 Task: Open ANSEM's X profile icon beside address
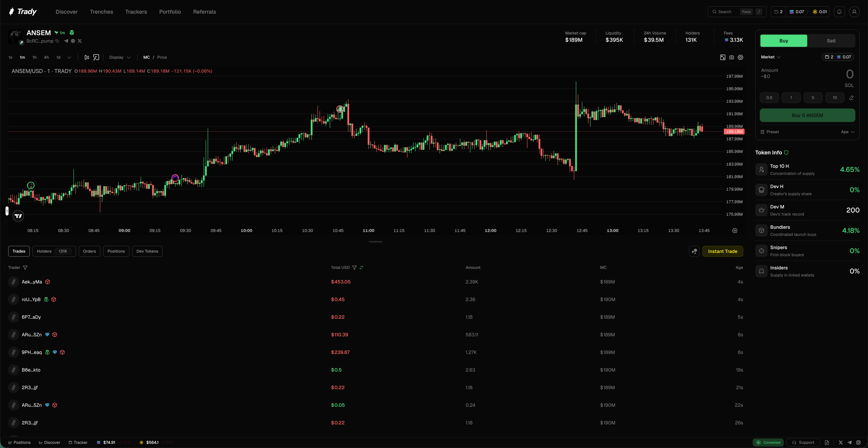(80, 41)
